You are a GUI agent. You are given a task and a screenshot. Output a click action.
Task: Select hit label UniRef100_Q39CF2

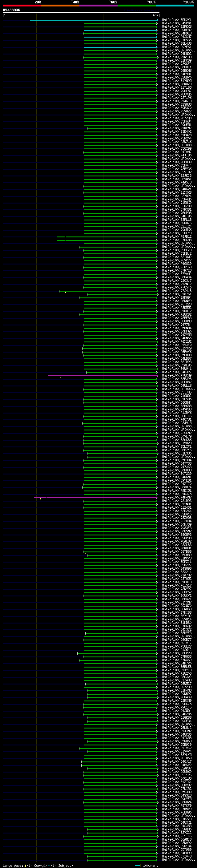tap(177, 64)
